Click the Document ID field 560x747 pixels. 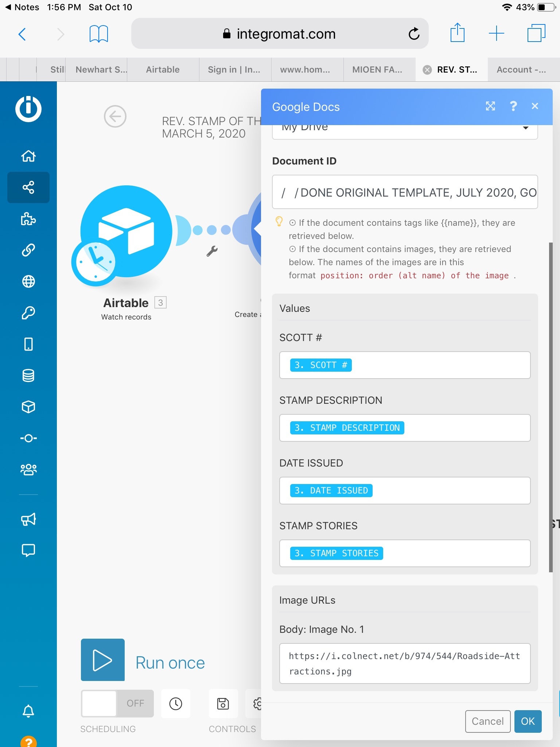pos(405,192)
